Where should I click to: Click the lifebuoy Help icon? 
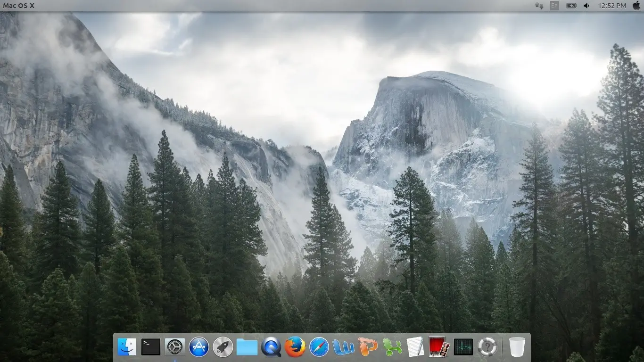pos(487,347)
